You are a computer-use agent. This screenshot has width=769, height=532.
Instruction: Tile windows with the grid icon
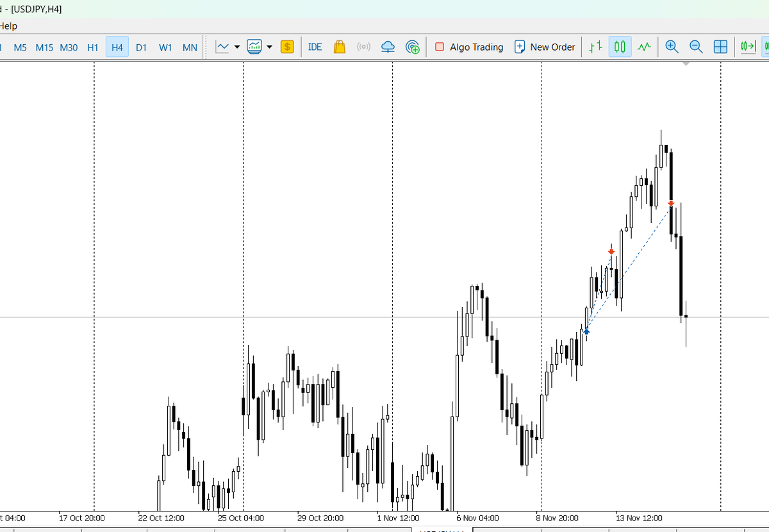[x=720, y=47]
